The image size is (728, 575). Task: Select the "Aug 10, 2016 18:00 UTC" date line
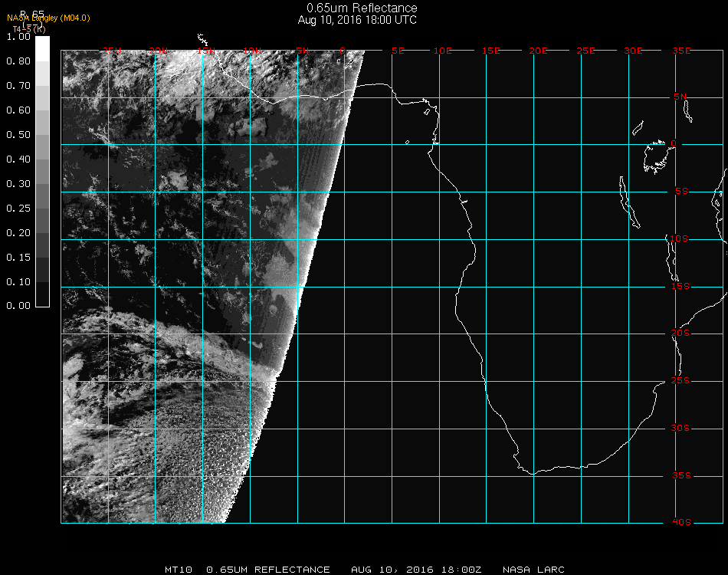click(x=357, y=20)
